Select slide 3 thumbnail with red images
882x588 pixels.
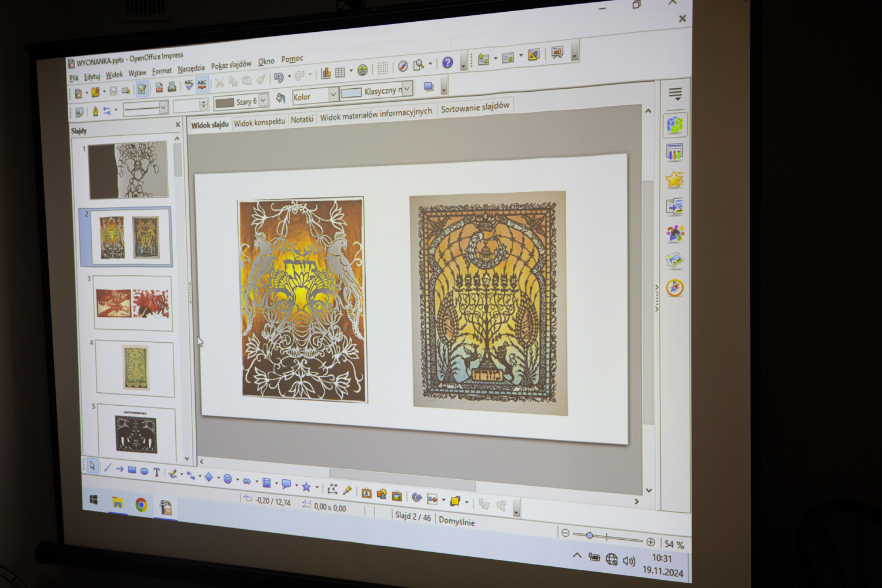[133, 303]
